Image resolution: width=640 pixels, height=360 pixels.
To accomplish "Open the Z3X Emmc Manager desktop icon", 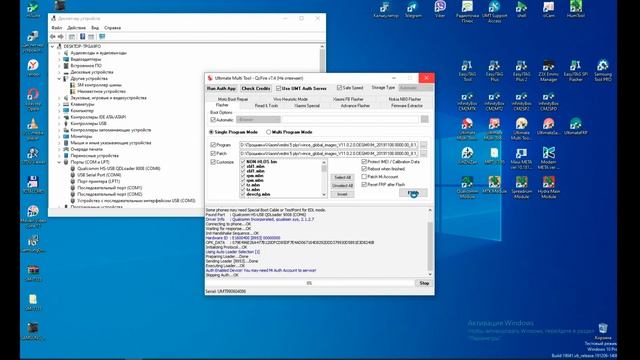I will [548, 70].
